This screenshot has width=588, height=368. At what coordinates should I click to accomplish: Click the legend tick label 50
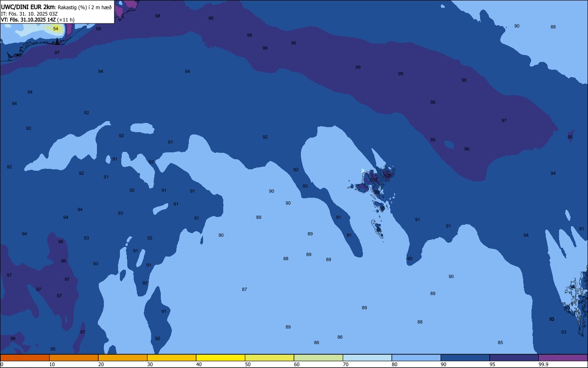pyautogui.click(x=248, y=364)
